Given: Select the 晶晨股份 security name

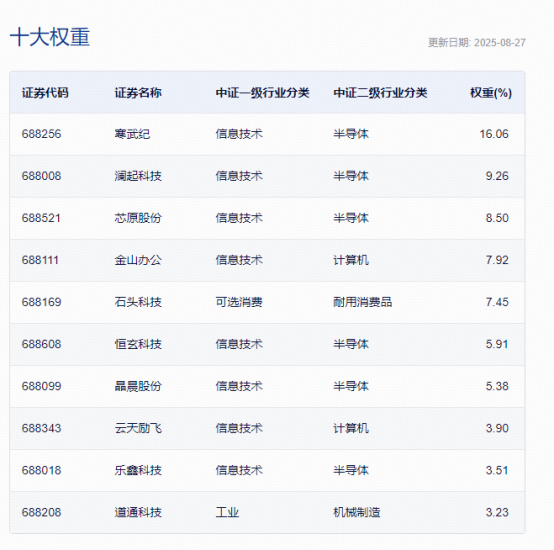Looking at the screenshot, I should [138, 386].
